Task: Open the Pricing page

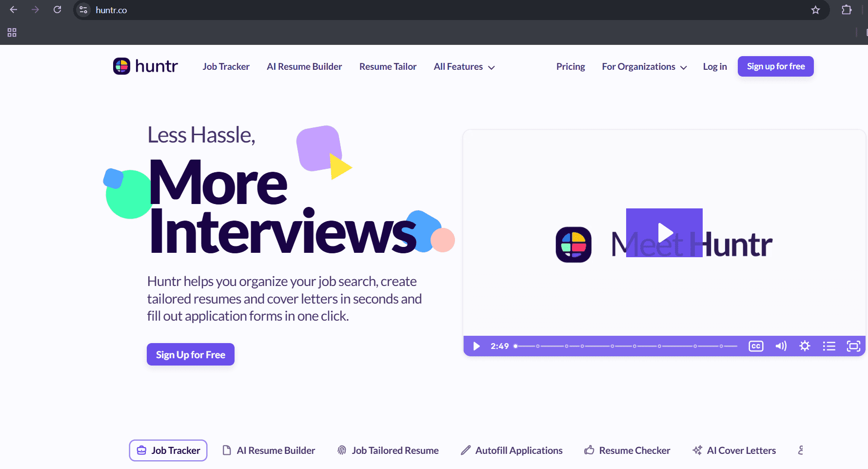Action: (571, 66)
